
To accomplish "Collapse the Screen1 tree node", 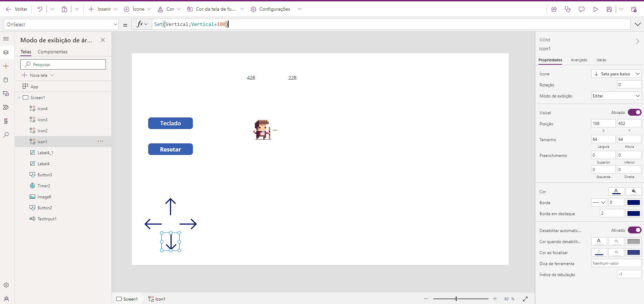I will [19, 98].
